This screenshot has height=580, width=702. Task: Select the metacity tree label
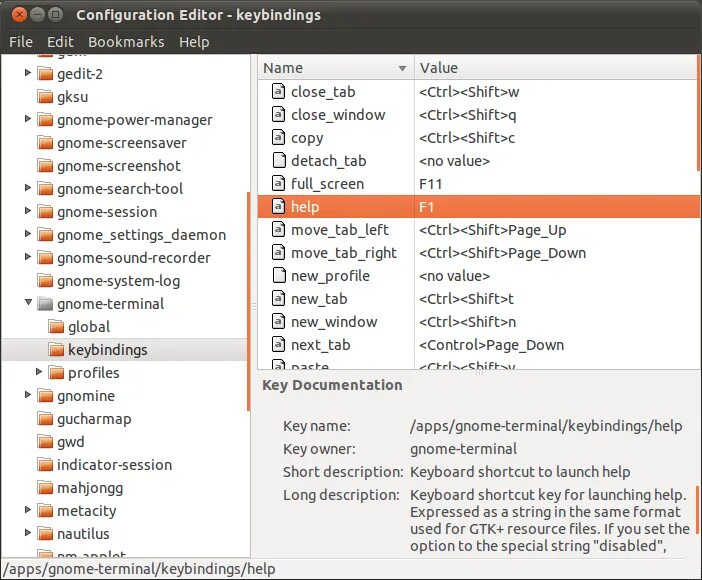click(87, 511)
